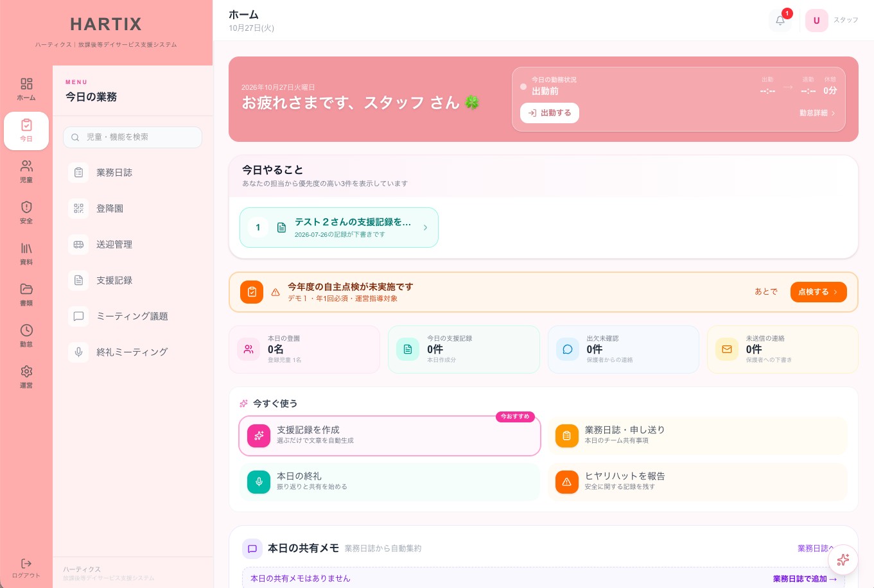The width and height of the screenshot is (874, 588).
Task: Open the 運営 gear icon in sidebar
Action: pyautogui.click(x=26, y=377)
